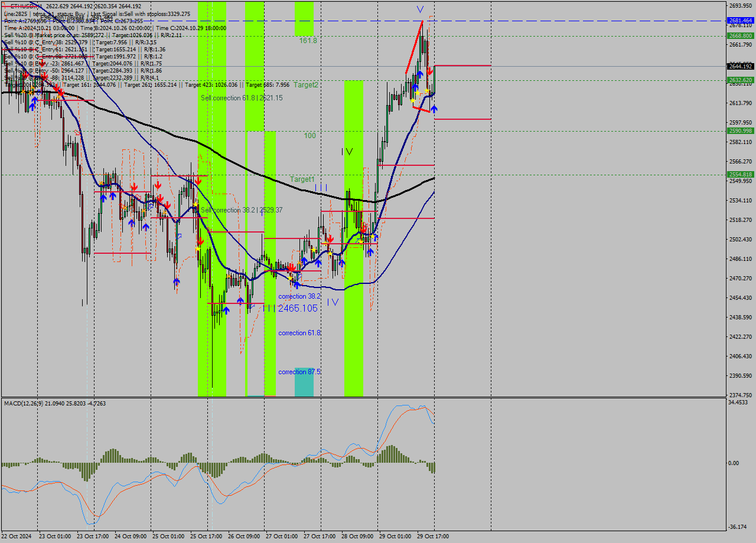Click the green 2590.998 level tag
Image resolution: width=756 pixels, height=543 pixels.
[740, 130]
